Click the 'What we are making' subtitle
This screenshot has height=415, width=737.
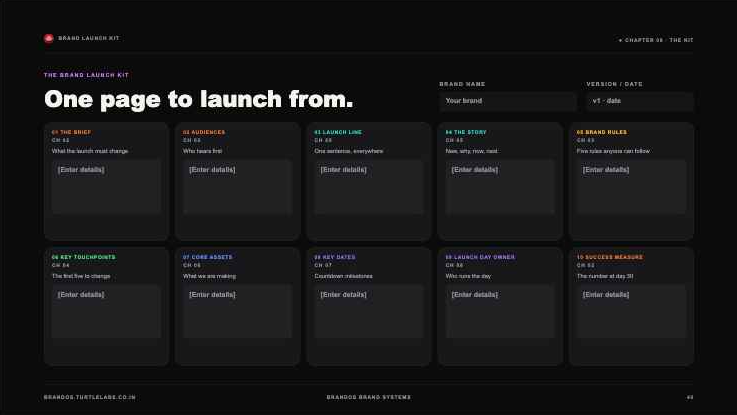pyautogui.click(x=210, y=276)
